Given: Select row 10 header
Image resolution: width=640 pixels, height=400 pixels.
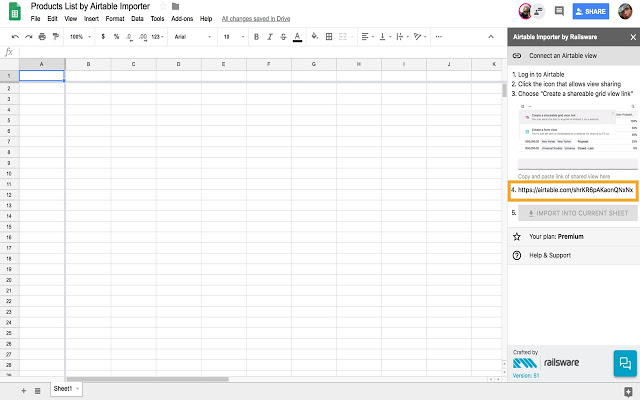Looking at the screenshot, I should click(x=9, y=173).
